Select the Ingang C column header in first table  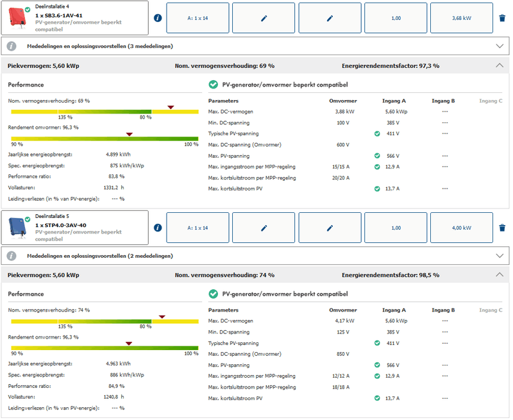[x=491, y=101]
